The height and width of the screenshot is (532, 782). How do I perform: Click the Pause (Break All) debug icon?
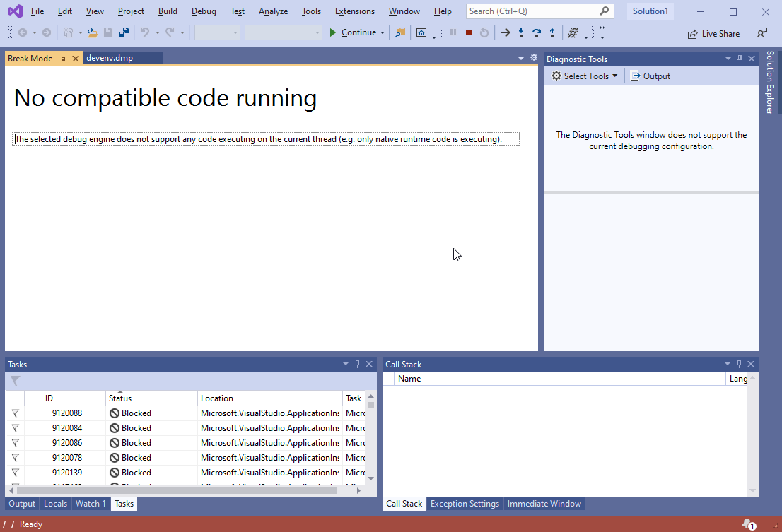pyautogui.click(x=453, y=33)
